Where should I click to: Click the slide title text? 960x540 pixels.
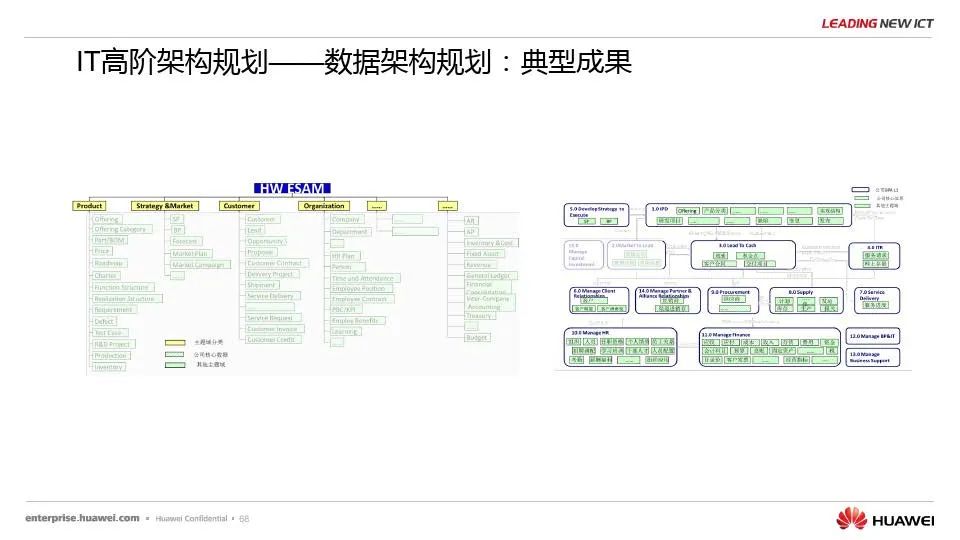pyautogui.click(x=354, y=63)
